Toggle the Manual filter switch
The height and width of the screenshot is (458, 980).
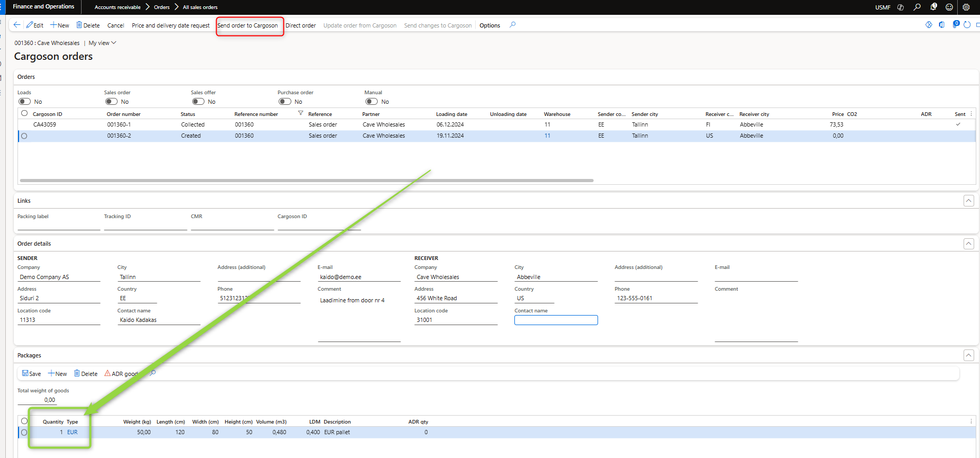[371, 101]
